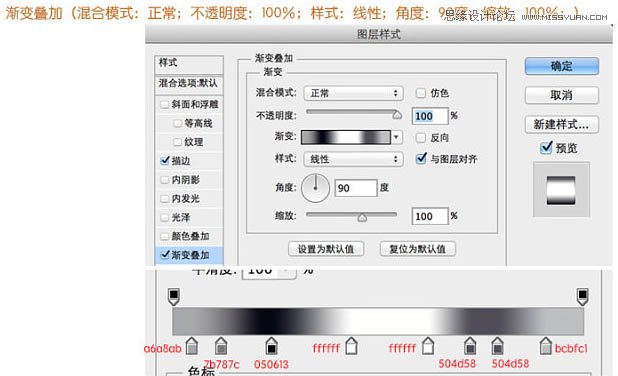Click the 取消 button
This screenshot has width=618, height=376.
562,95
